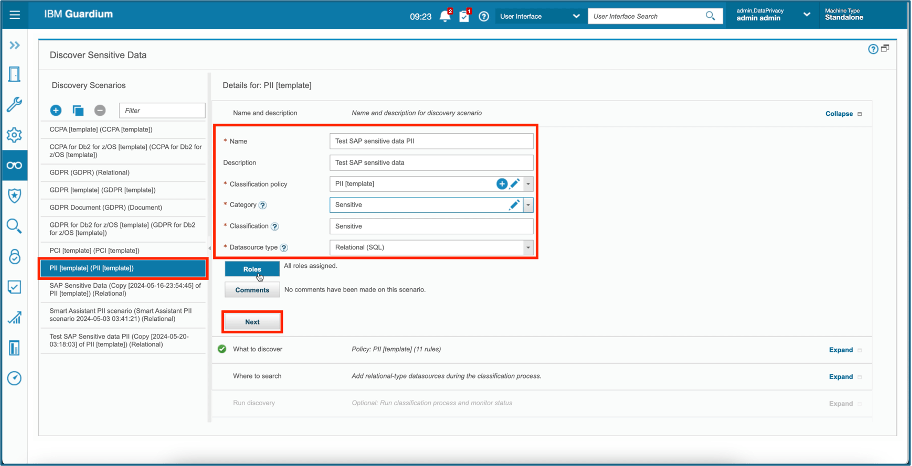Screen dimensions: 912x466
Task: Edit the Category with pencil icon
Action: pos(515,205)
